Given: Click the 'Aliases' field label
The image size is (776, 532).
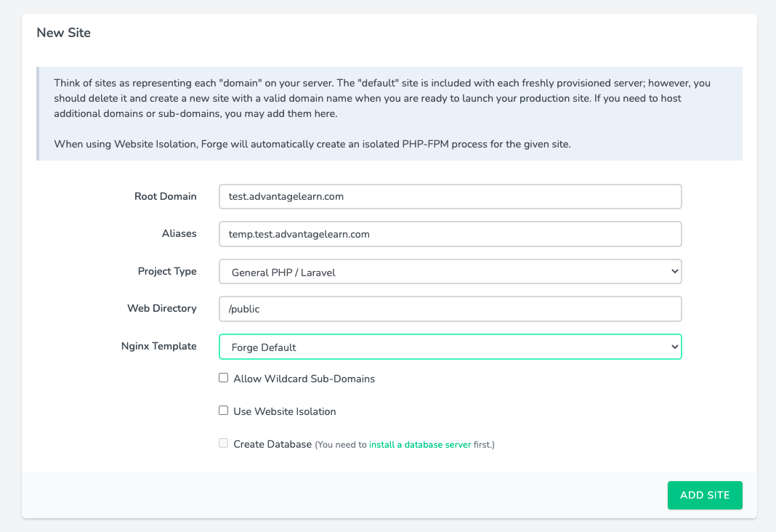Looking at the screenshot, I should coord(179,233).
